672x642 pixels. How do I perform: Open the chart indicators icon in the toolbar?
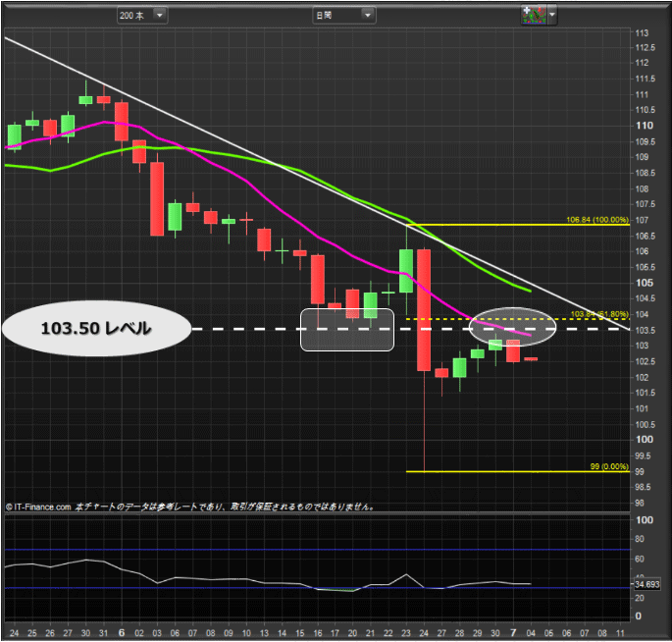coord(534,15)
